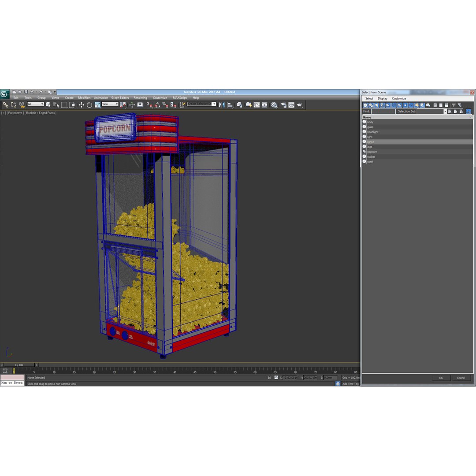Open the Display menu in Select From Scene
The image size is (476, 476).
tap(383, 98)
